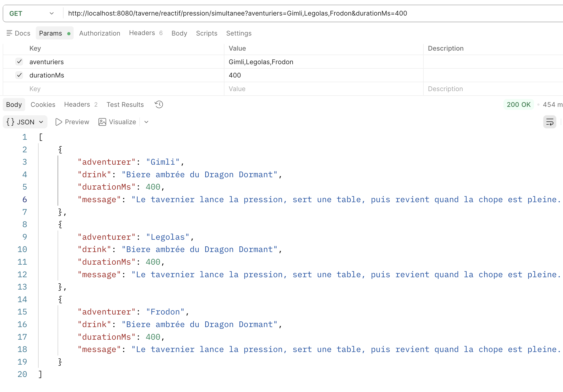This screenshot has height=392, width=563.
Task: Click the 200 OK status badge
Action: (519, 104)
